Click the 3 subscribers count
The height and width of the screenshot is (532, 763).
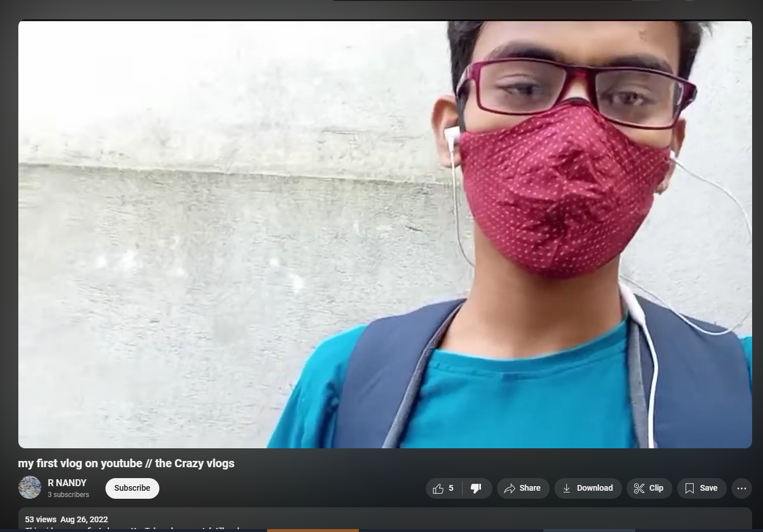point(68,495)
